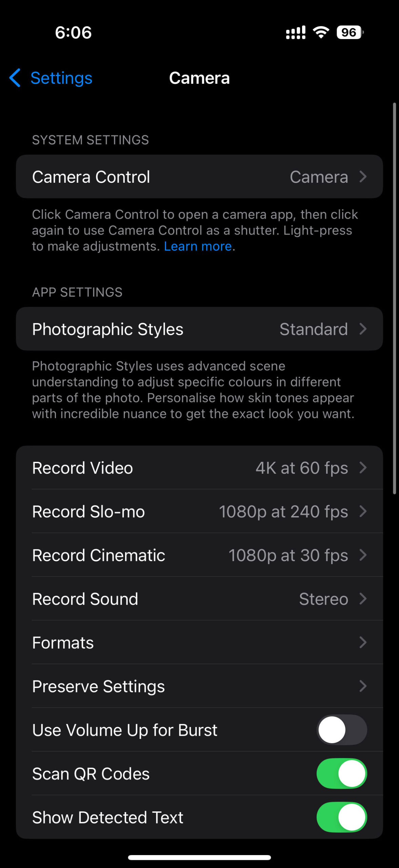Tap the chevron on Record Sound row

click(x=363, y=599)
